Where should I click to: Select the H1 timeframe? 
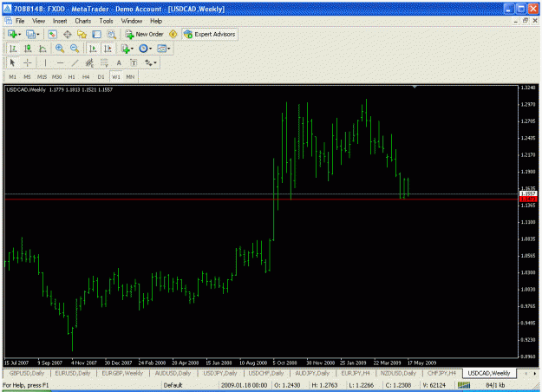coord(72,76)
